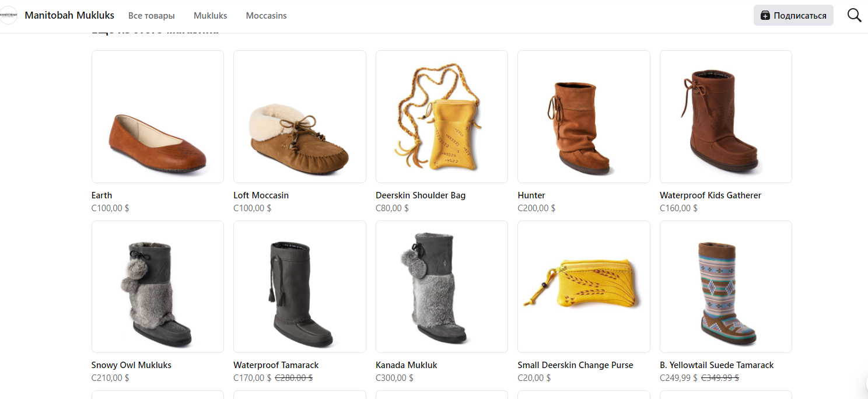Go to the Mukluks category
868x399 pixels.
click(x=210, y=16)
